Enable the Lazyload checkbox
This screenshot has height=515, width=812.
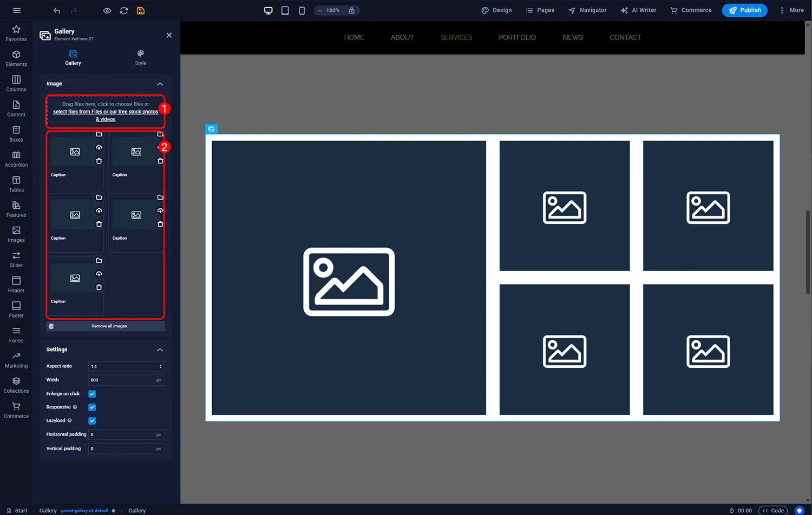[91, 420]
